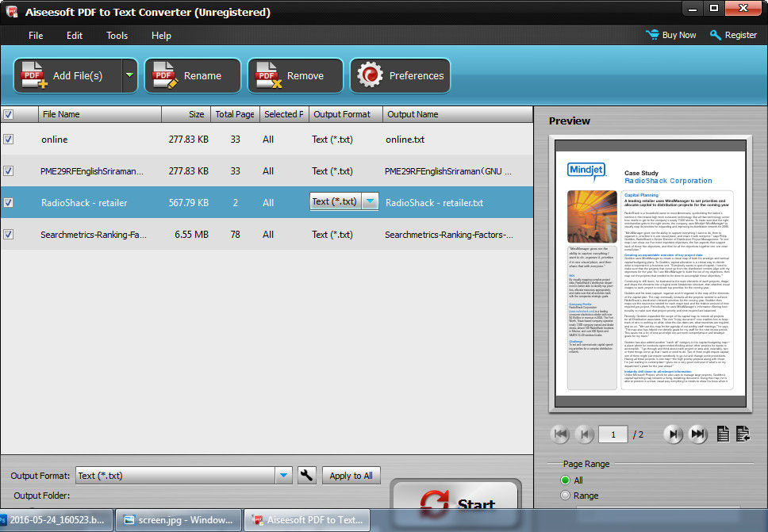
Task: Click the Output Name column header
Action: pos(458,114)
